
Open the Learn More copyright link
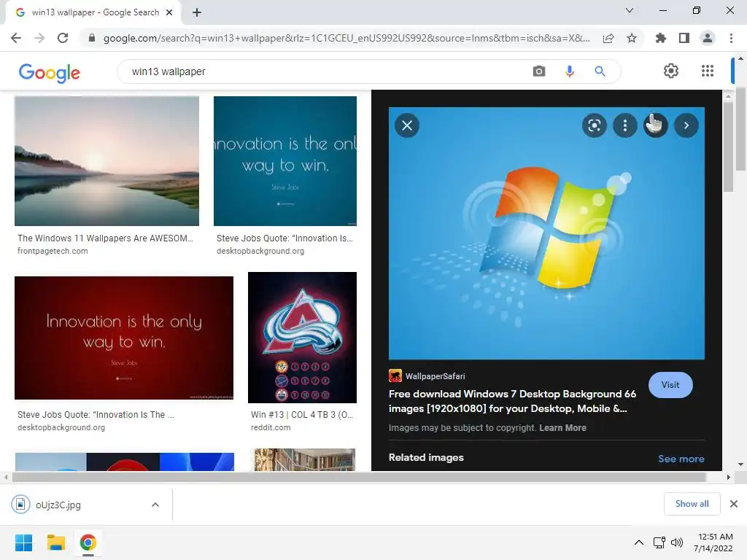[x=562, y=427]
